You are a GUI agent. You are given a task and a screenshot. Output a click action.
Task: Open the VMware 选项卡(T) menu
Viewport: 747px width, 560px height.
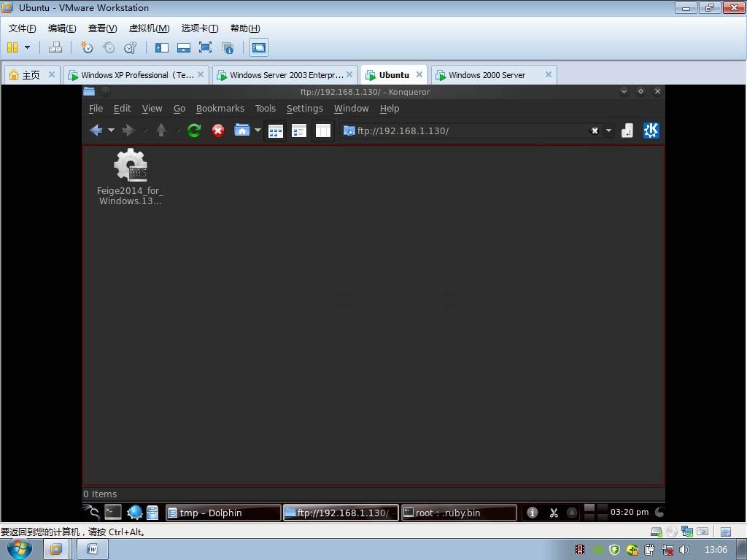tap(200, 28)
